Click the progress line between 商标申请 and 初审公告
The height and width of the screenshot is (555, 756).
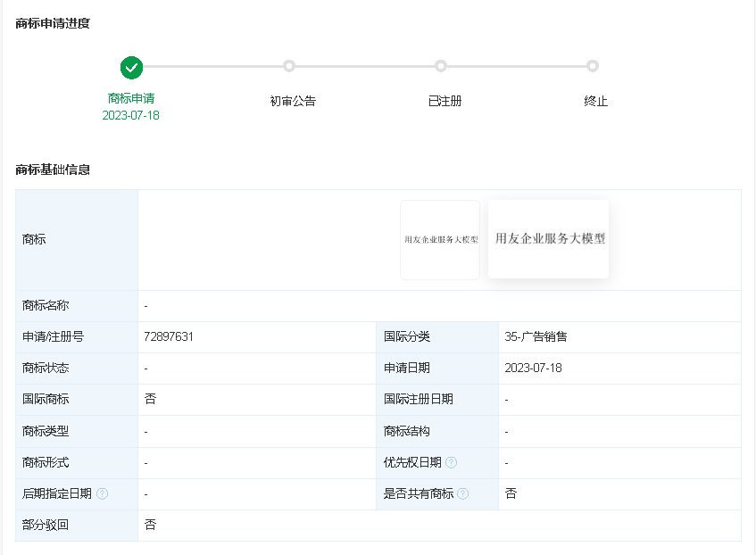[x=212, y=66]
